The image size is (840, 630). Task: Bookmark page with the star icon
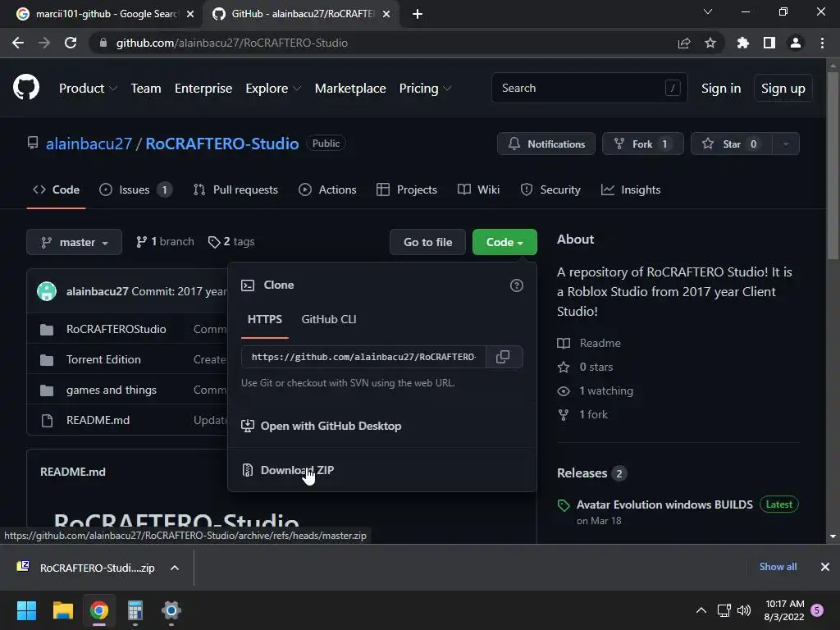pos(710,43)
